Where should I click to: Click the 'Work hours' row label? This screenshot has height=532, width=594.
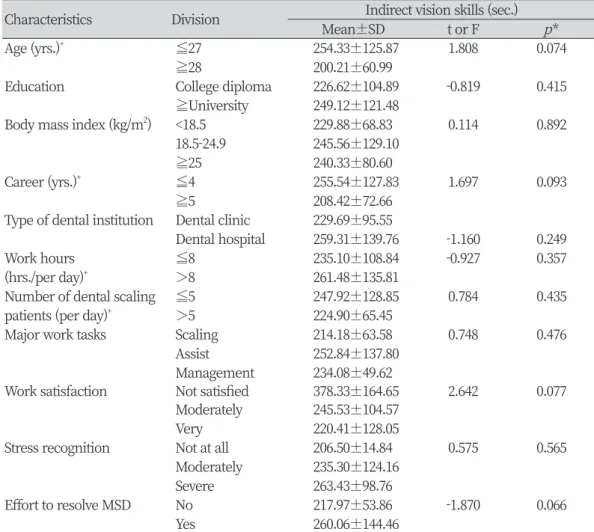pyautogui.click(x=39, y=258)
